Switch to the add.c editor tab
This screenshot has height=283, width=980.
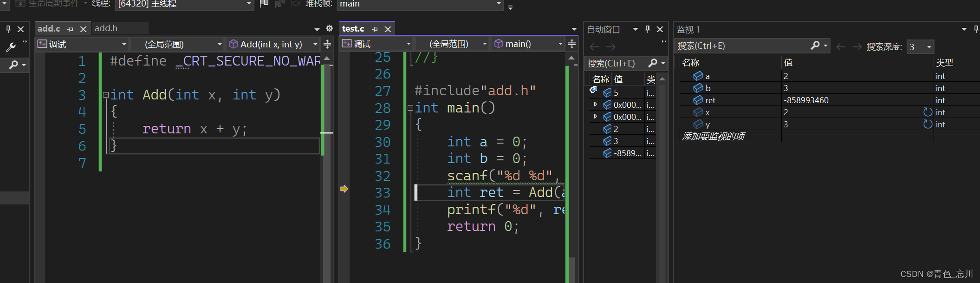[x=49, y=29]
